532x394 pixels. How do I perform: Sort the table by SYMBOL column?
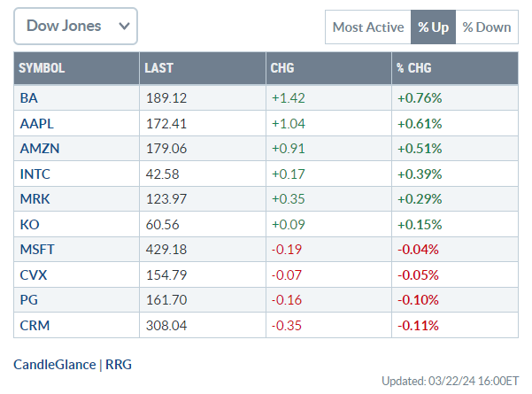42,68
